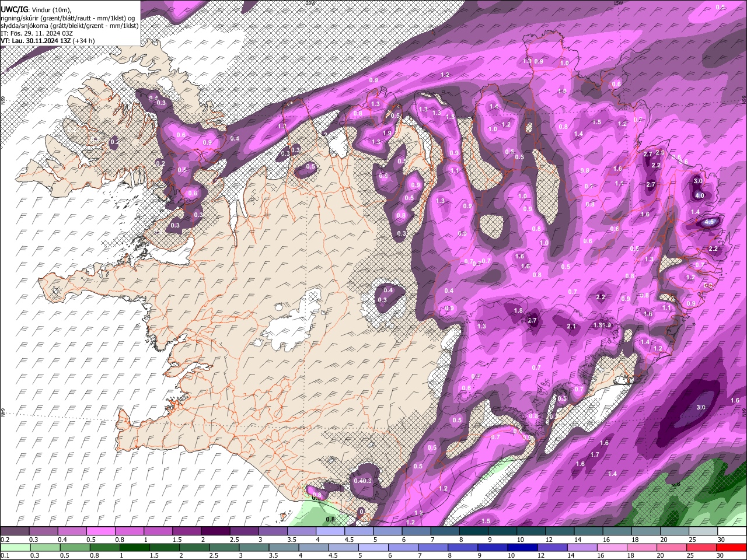Select the 0.8 swatch in the purple snow scale
This screenshot has height=560, width=747.
tap(129, 531)
